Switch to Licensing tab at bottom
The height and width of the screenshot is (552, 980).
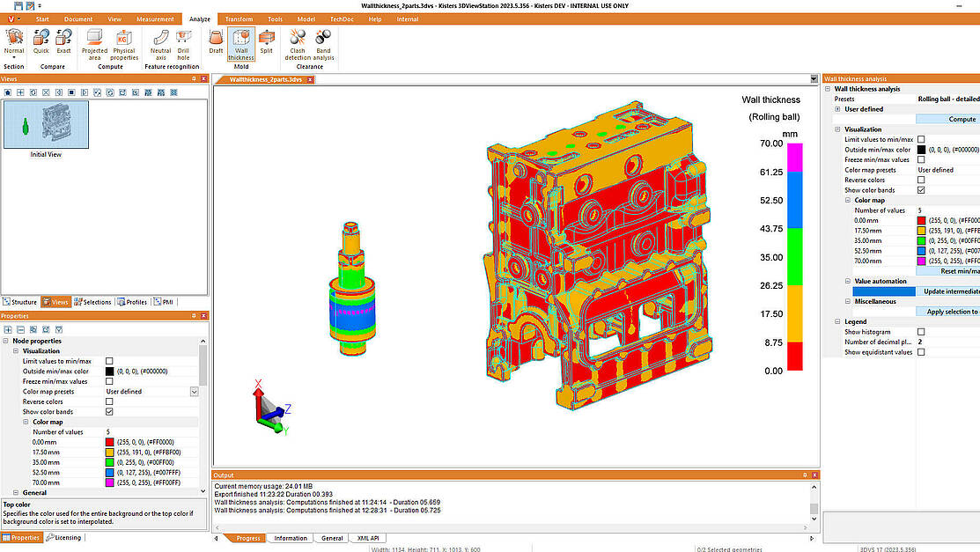click(63, 538)
